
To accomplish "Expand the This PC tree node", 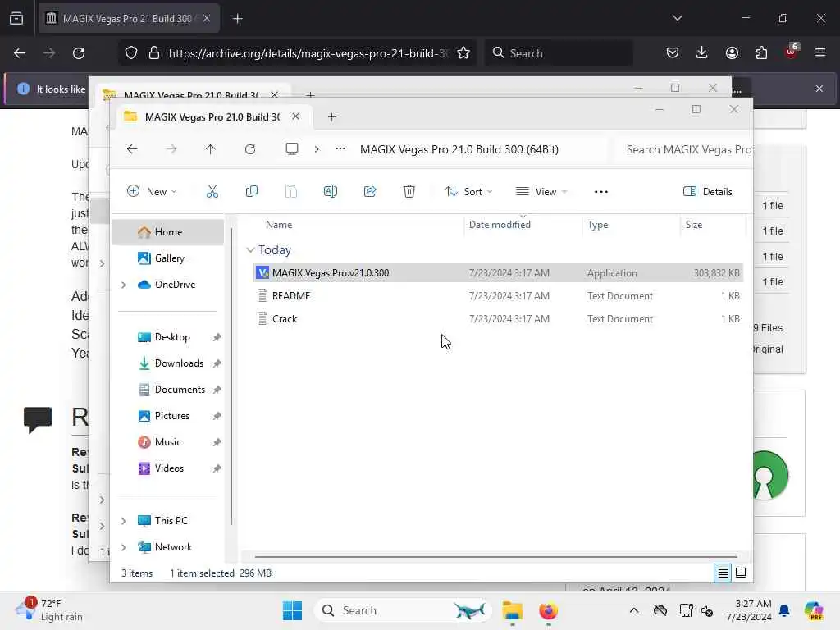I will (x=124, y=521).
